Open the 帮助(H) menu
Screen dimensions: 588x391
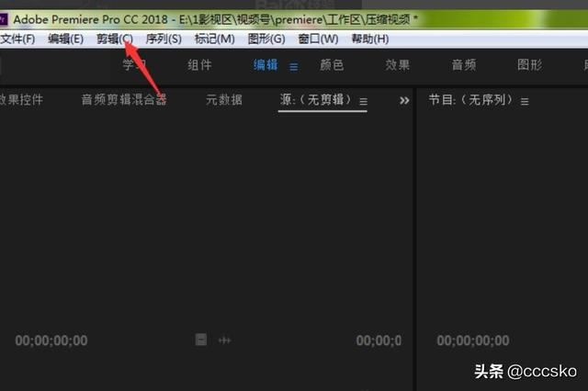pyautogui.click(x=369, y=39)
